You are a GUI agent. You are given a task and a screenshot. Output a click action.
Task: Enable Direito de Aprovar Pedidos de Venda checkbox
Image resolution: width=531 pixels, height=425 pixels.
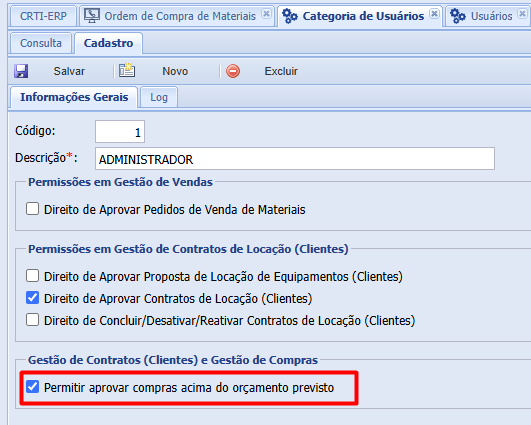pyautogui.click(x=33, y=209)
